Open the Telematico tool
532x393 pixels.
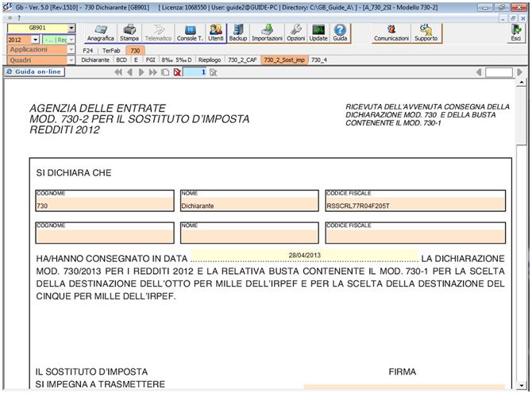pos(158,33)
